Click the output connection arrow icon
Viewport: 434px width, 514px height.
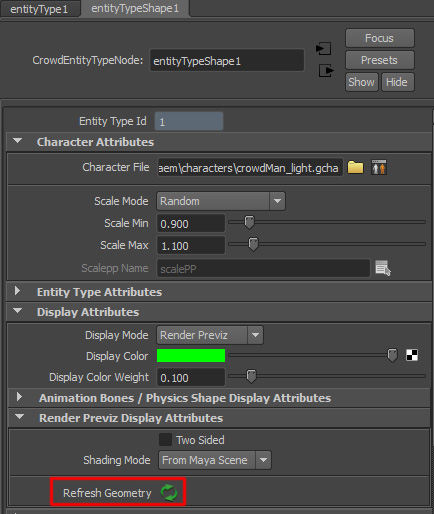point(326,71)
